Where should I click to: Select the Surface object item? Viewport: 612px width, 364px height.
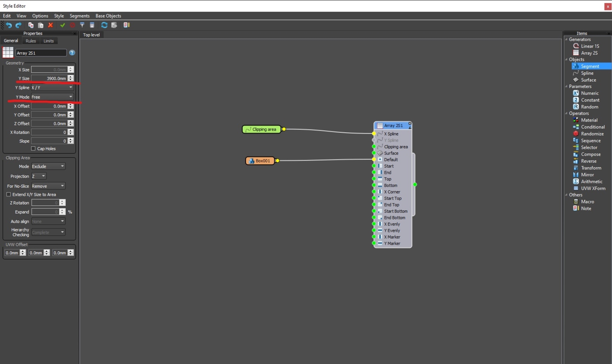(588, 80)
